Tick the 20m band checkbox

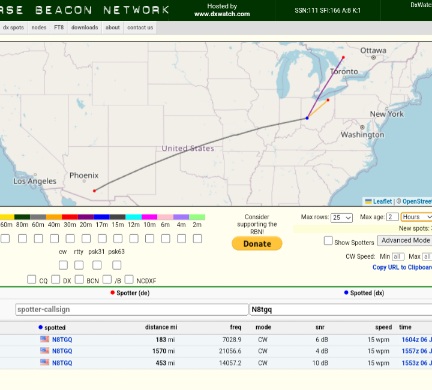86,238
